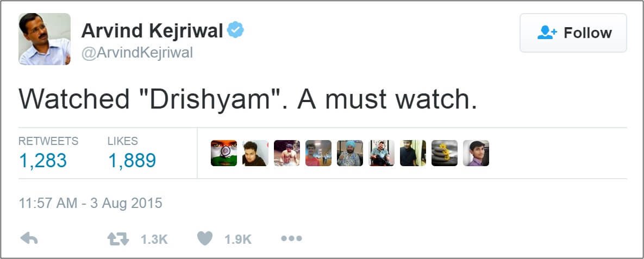Click the blue verified badge
The width and height of the screenshot is (644, 259).
[236, 30]
